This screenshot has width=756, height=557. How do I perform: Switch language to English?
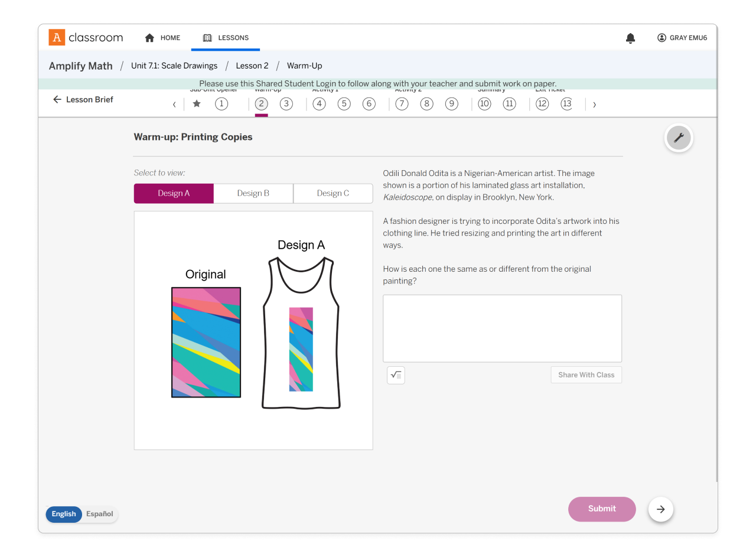coord(64,514)
